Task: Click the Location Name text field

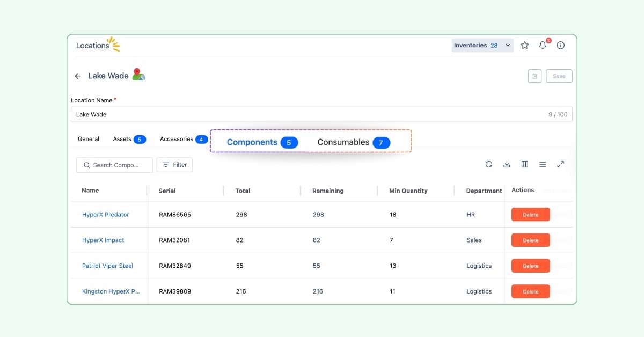Action: point(306,114)
